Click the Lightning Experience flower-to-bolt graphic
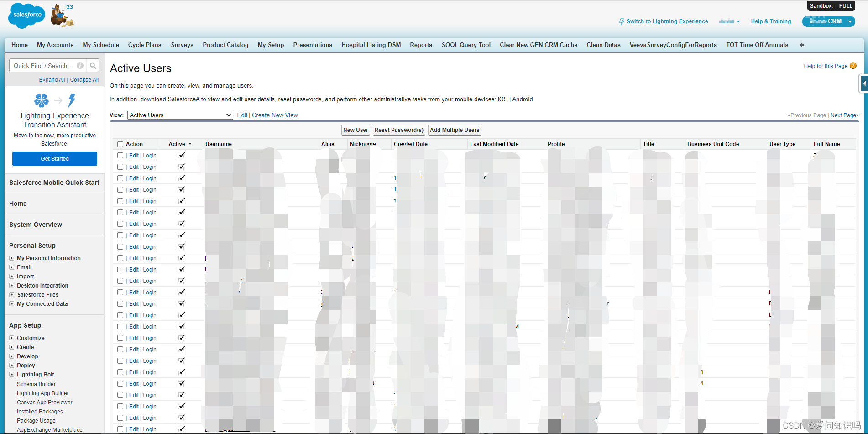The height and width of the screenshot is (434, 868). coord(55,100)
